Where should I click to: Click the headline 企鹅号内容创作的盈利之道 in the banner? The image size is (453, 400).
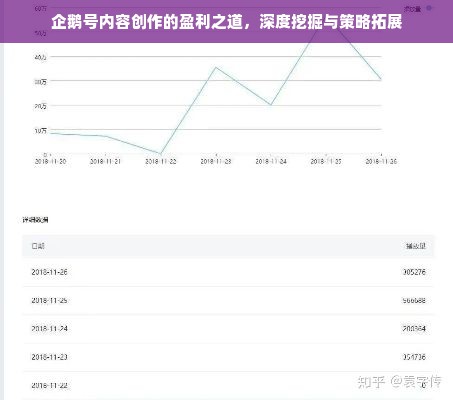[x=147, y=22]
